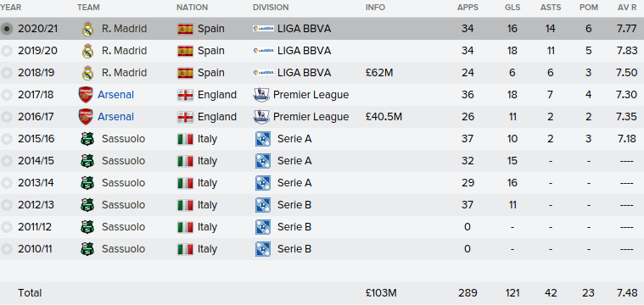The width and height of the screenshot is (644, 305).
Task: Click the DIVISION column header
Action: 271,8
